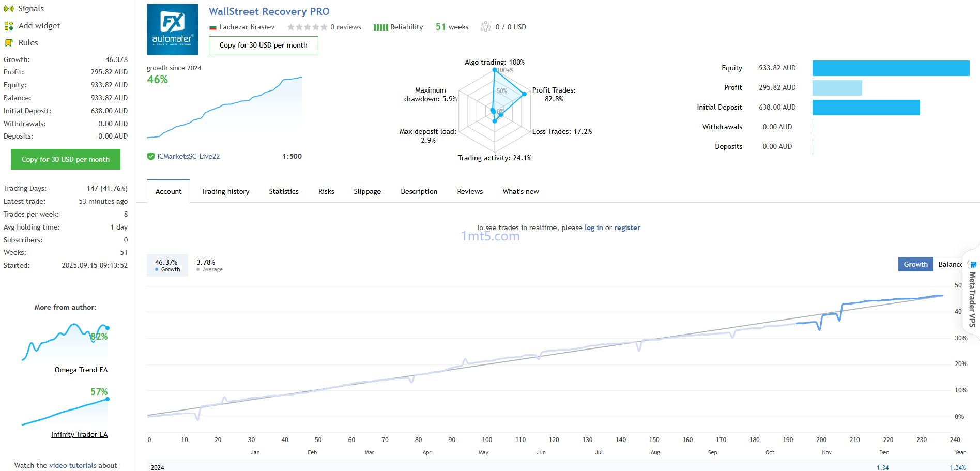Open the Trading history tab
Viewport: 980px width, 471px height.
coord(225,191)
